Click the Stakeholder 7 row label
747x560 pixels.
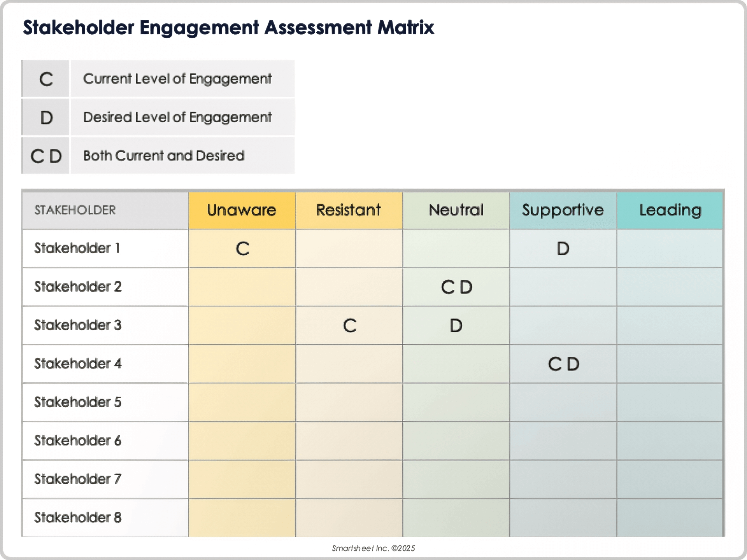(78, 479)
